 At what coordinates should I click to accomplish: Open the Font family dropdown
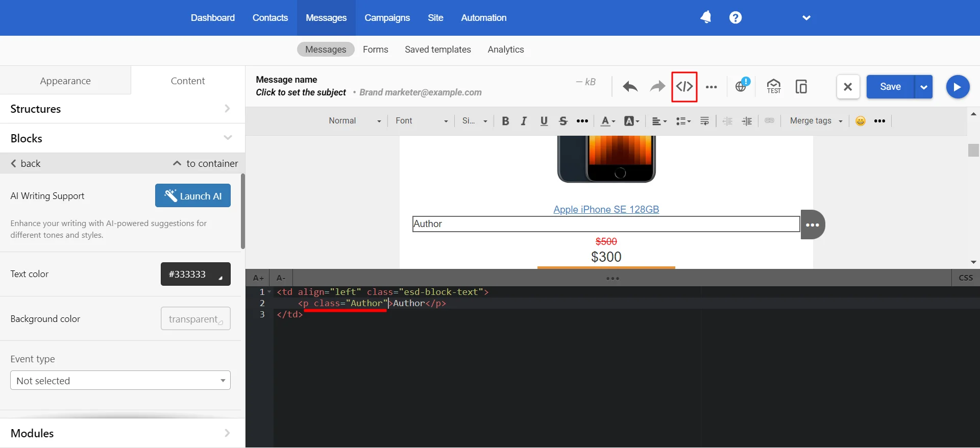pos(422,121)
